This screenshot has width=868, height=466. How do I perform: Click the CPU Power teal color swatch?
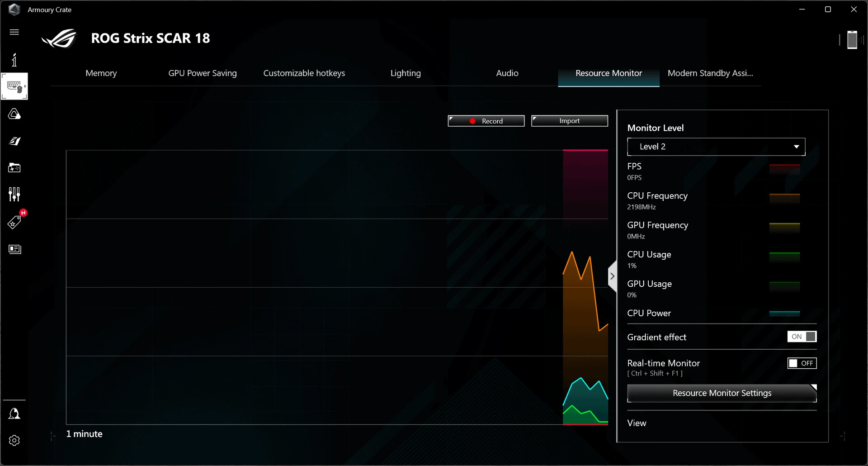click(x=784, y=313)
